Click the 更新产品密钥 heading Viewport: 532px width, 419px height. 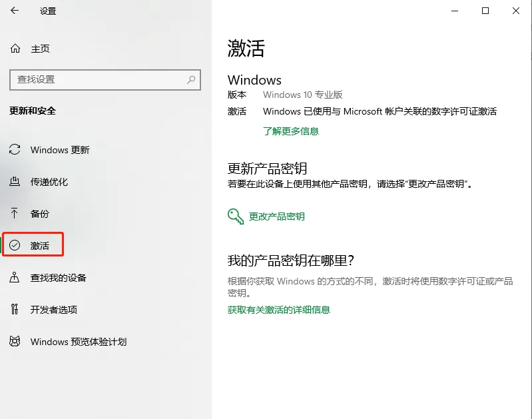[267, 169]
